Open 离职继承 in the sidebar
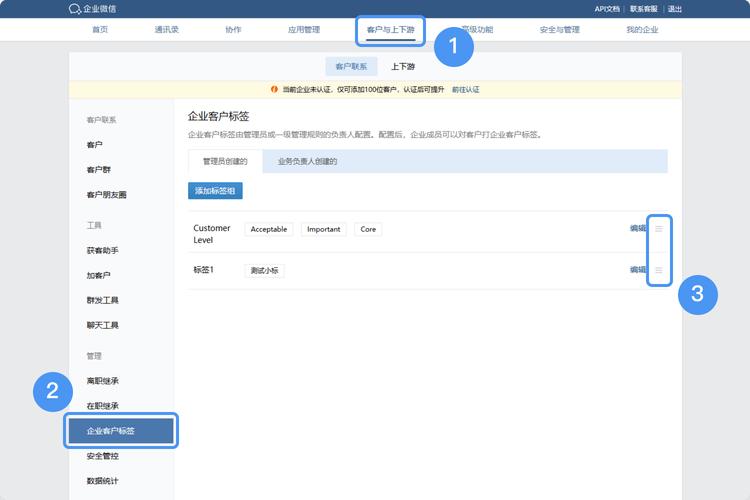Viewport: 750px width, 500px height. pos(102,381)
